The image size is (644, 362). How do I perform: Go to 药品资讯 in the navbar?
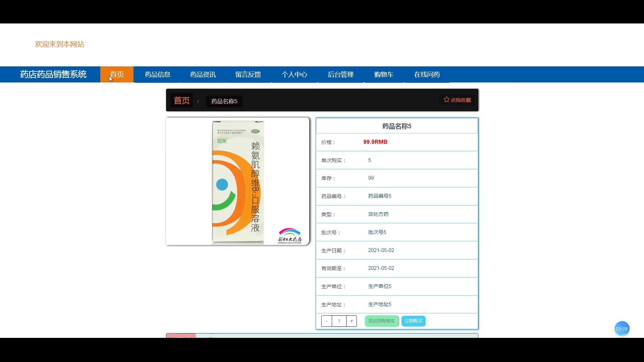[203, 74]
